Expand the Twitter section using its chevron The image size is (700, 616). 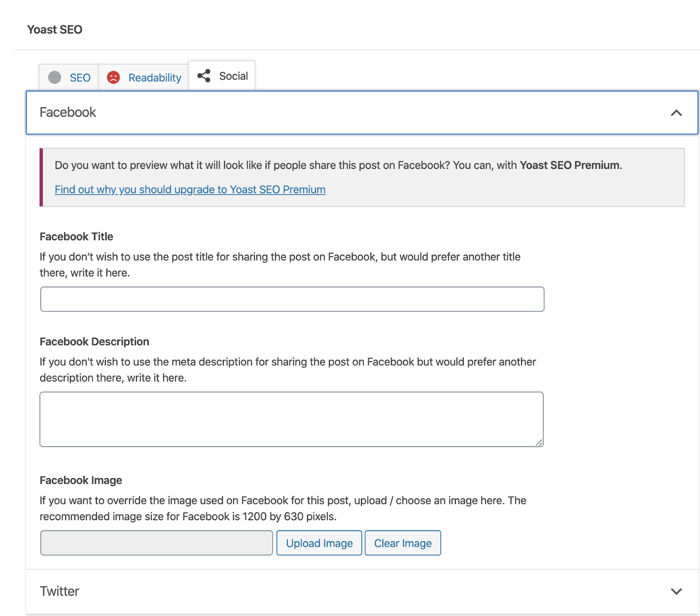[676, 591]
